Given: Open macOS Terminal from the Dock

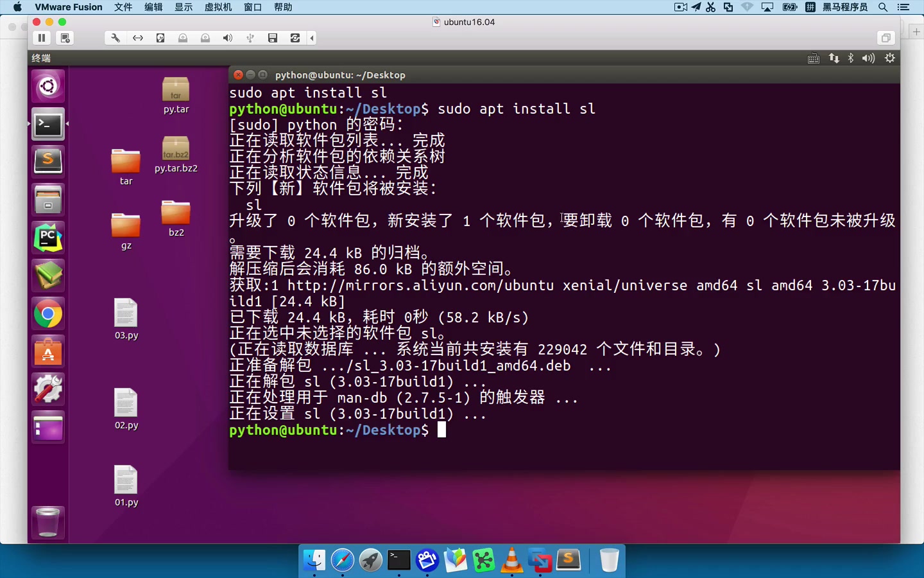Looking at the screenshot, I should [399, 560].
